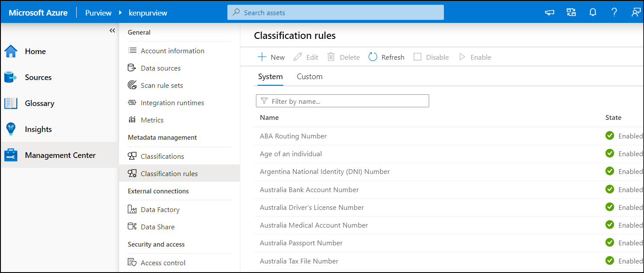The height and width of the screenshot is (273, 644).
Task: Open the help question mark icon
Action: 614,13
